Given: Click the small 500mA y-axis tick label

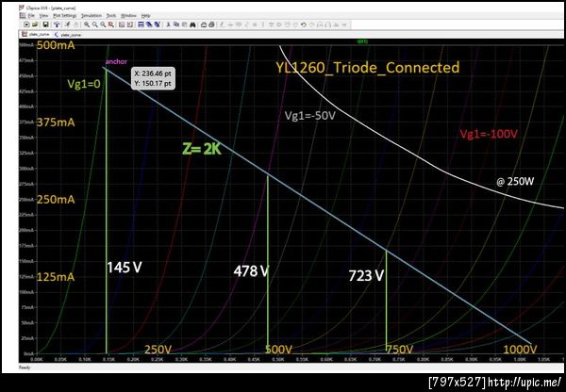Looking at the screenshot, I should (27, 45).
